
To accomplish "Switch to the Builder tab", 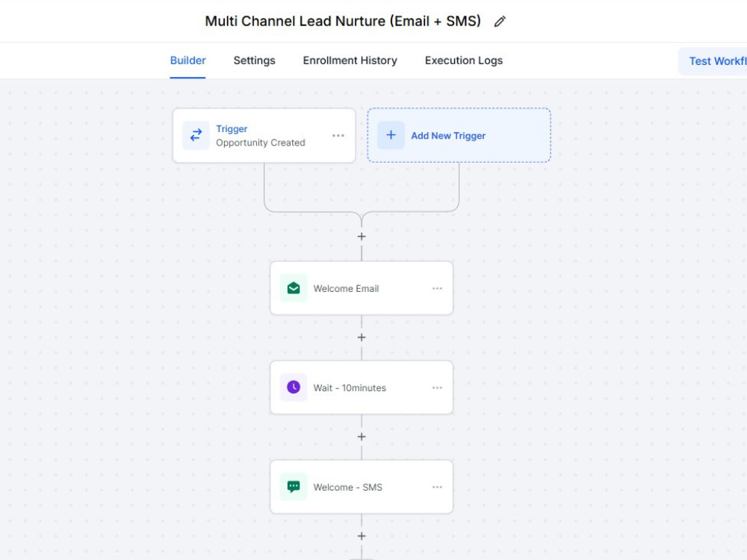I will (187, 60).
